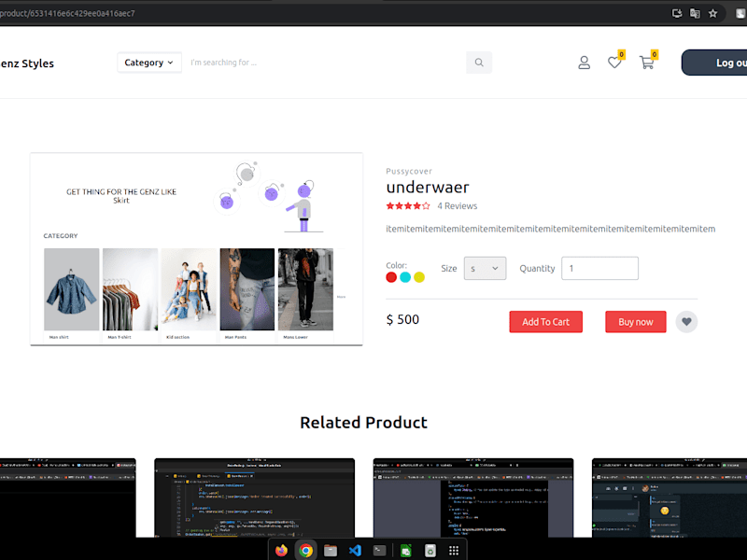Click the Buy now button

click(x=636, y=322)
